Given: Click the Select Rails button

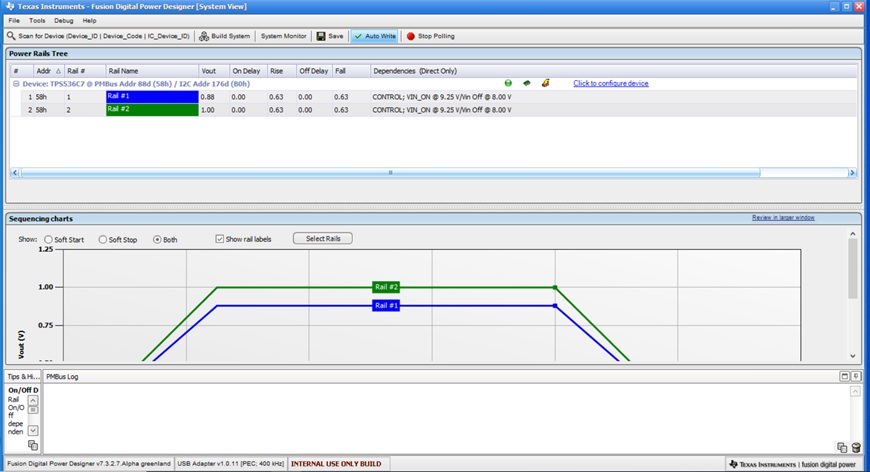Looking at the screenshot, I should [x=322, y=238].
